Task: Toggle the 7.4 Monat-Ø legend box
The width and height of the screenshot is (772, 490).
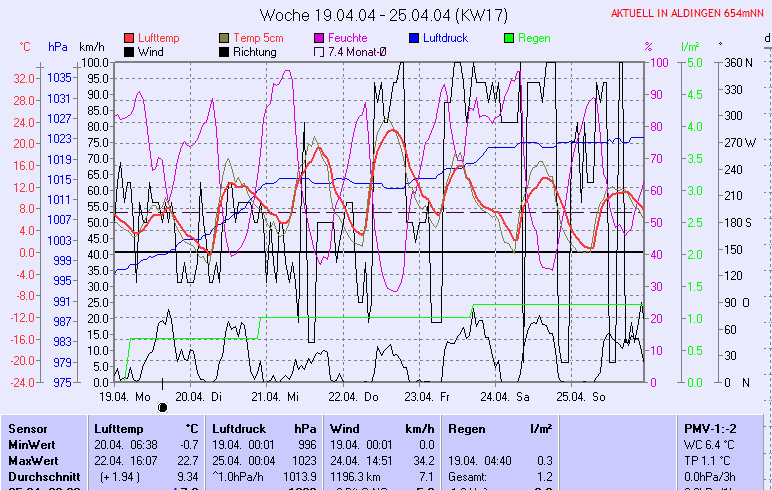Action: point(320,51)
